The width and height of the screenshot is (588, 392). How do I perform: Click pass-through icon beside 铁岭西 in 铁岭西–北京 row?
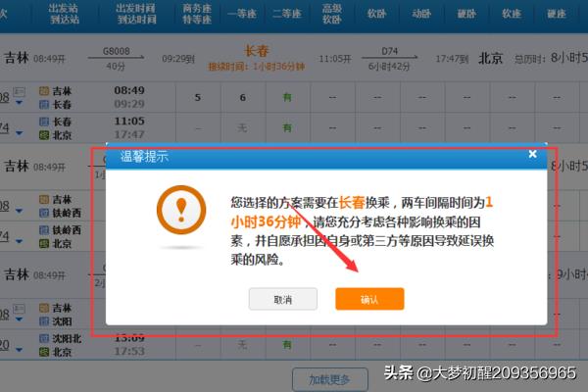coord(44,230)
